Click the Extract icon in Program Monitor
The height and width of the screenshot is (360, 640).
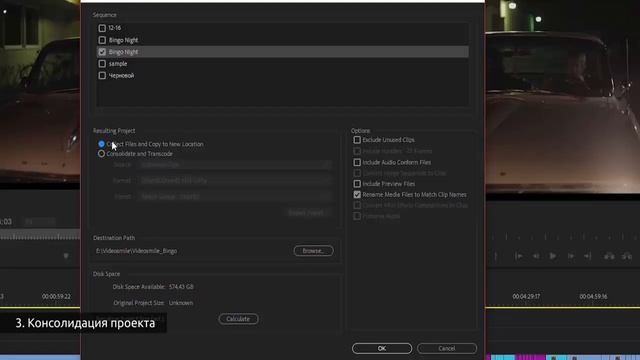coord(627,256)
